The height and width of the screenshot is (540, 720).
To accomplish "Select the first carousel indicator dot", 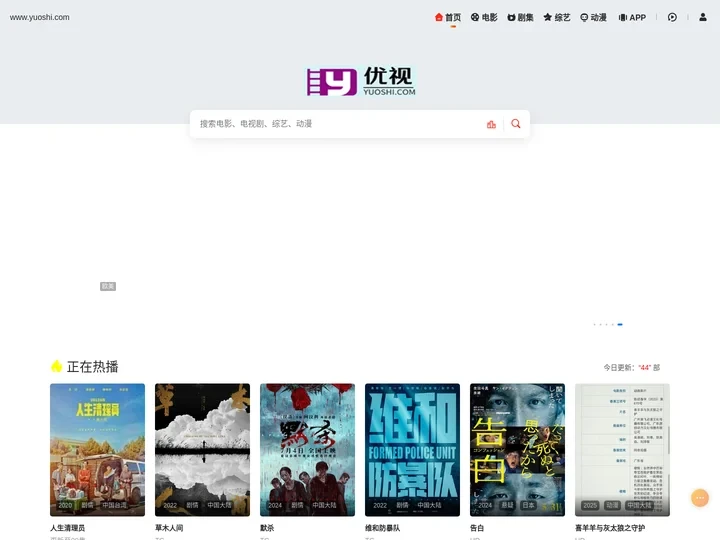I will pyautogui.click(x=595, y=324).
